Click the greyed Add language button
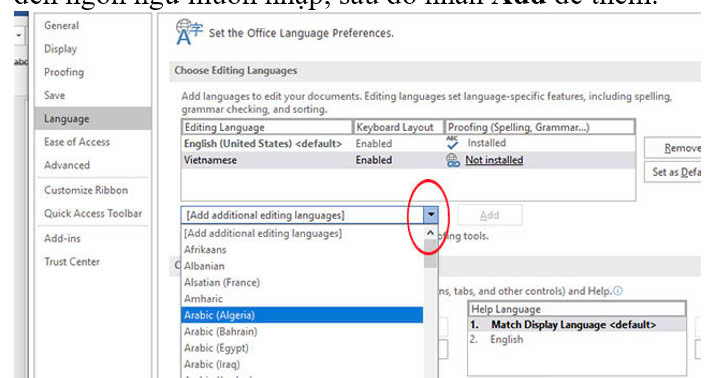The height and width of the screenshot is (378, 721). (x=490, y=215)
